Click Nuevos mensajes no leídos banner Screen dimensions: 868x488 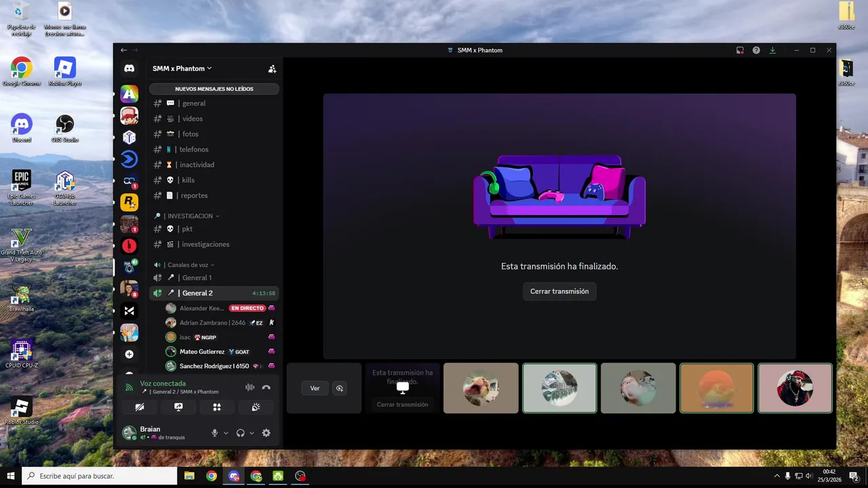(x=214, y=89)
